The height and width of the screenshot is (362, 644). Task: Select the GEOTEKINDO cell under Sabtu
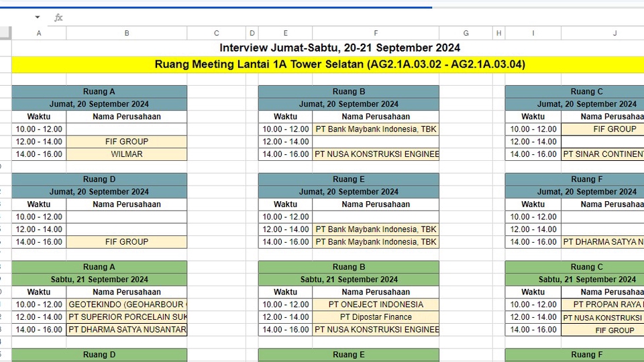[127, 304]
